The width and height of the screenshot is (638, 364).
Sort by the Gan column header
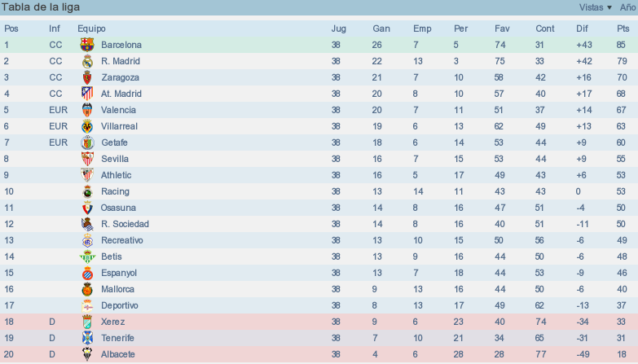pyautogui.click(x=381, y=29)
